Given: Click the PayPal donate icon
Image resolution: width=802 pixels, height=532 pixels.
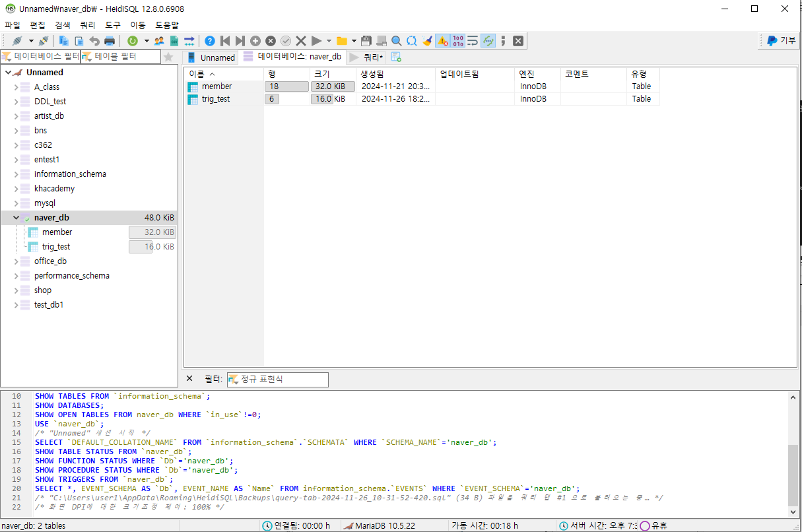Looking at the screenshot, I should [772, 40].
